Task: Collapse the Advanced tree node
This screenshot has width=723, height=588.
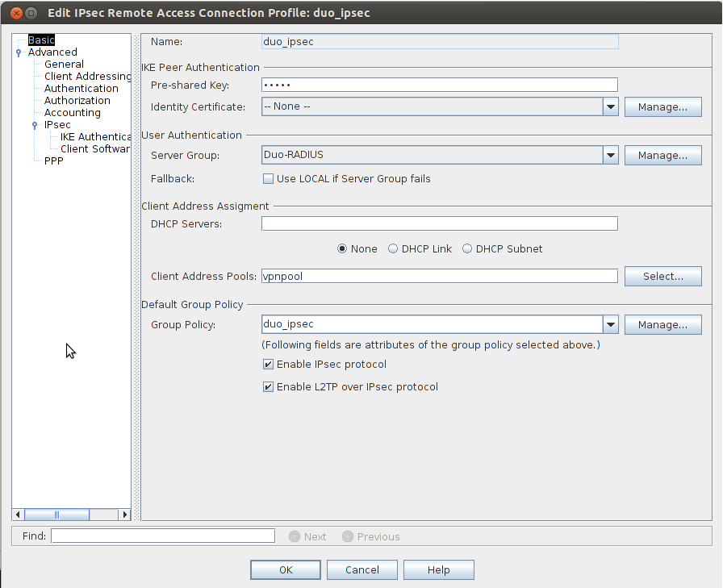Action: tap(18, 52)
